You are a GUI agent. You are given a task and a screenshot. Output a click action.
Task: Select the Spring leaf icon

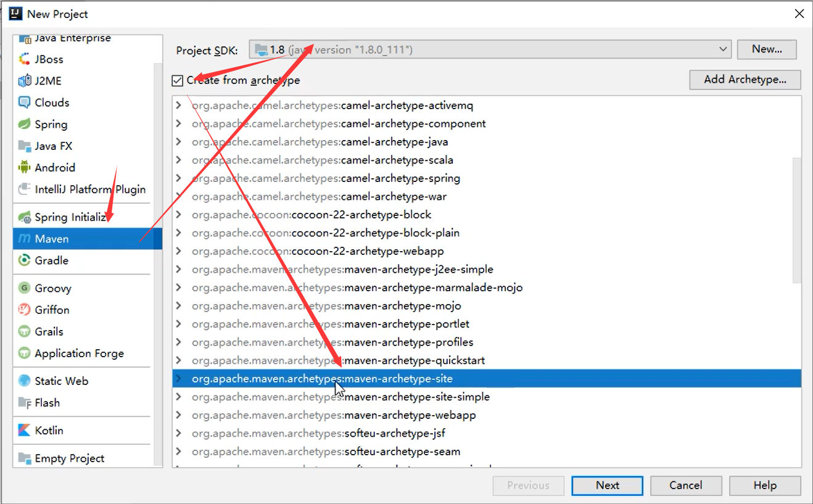click(x=25, y=124)
